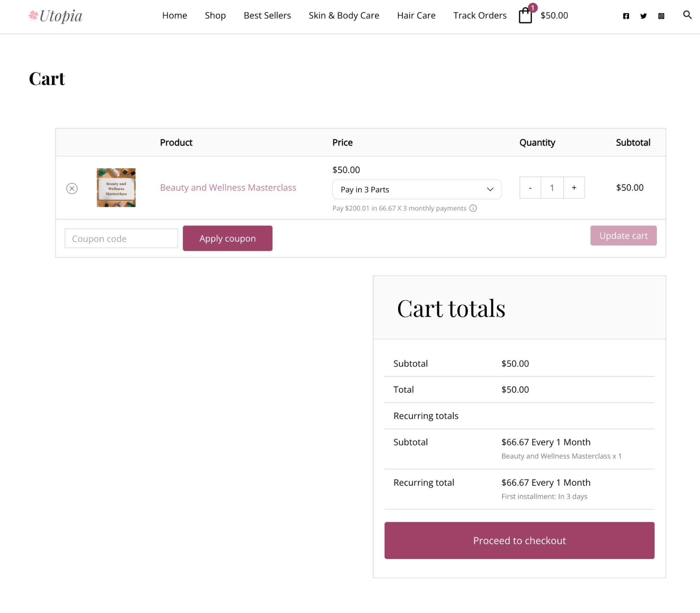This screenshot has width=700, height=613.
Task: Click Proceed to checkout
Action: pyautogui.click(x=519, y=540)
